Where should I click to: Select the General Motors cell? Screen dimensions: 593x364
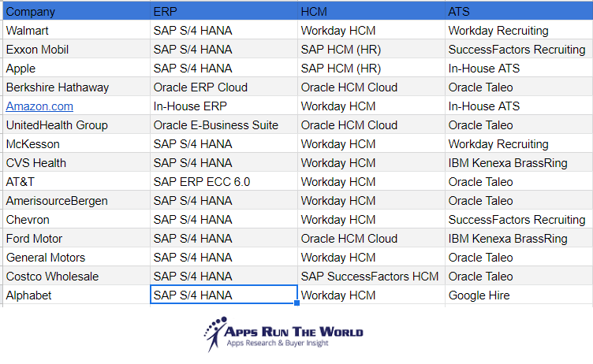click(x=76, y=257)
